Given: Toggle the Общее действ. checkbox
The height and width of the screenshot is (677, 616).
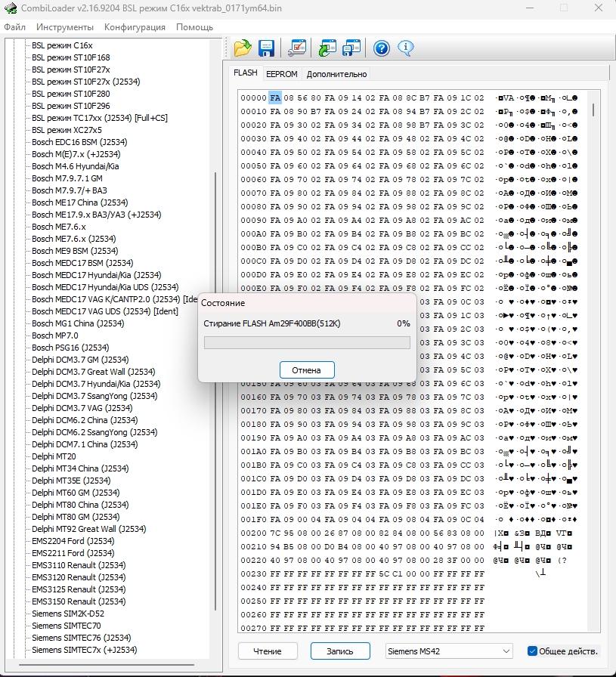Looking at the screenshot, I should click(532, 651).
